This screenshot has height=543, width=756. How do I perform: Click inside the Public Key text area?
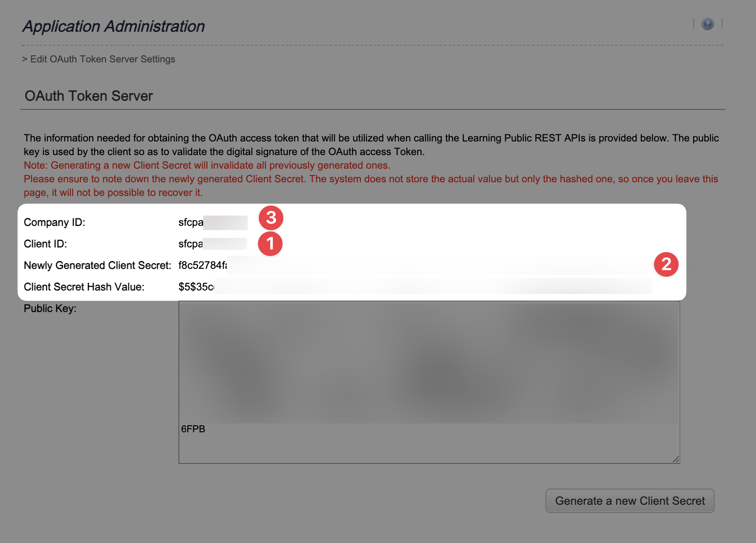(x=429, y=381)
